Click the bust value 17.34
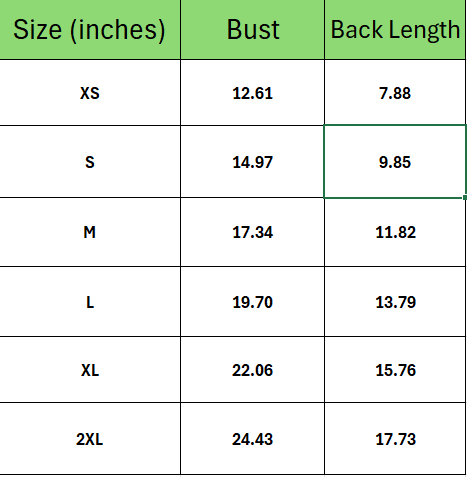Image resolution: width=467 pixels, height=477 pixels. coord(252,232)
